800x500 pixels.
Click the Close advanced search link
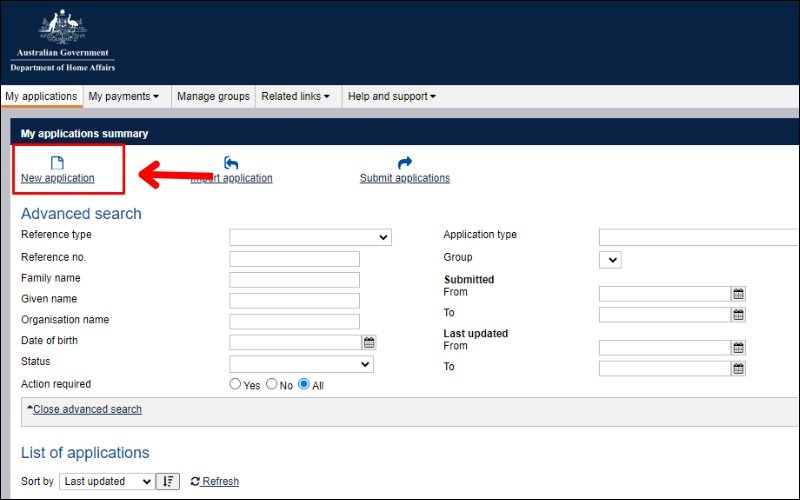tap(86, 409)
